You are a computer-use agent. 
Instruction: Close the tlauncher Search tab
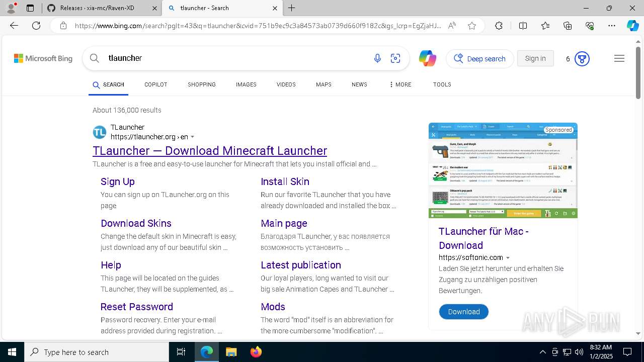click(275, 8)
